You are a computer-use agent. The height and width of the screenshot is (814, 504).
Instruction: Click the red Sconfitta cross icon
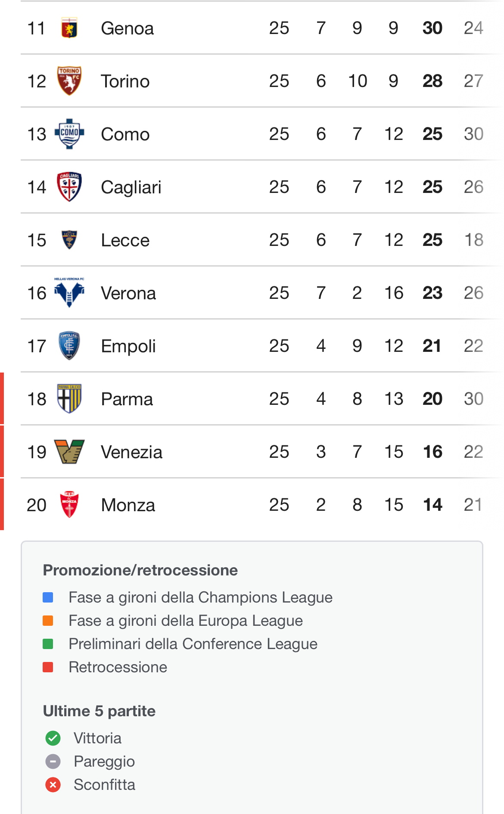(x=53, y=785)
